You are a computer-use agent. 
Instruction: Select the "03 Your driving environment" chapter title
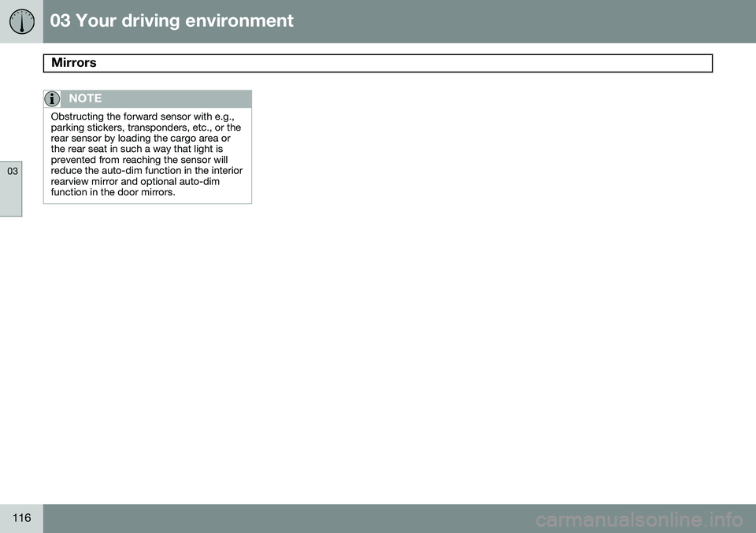click(172, 20)
